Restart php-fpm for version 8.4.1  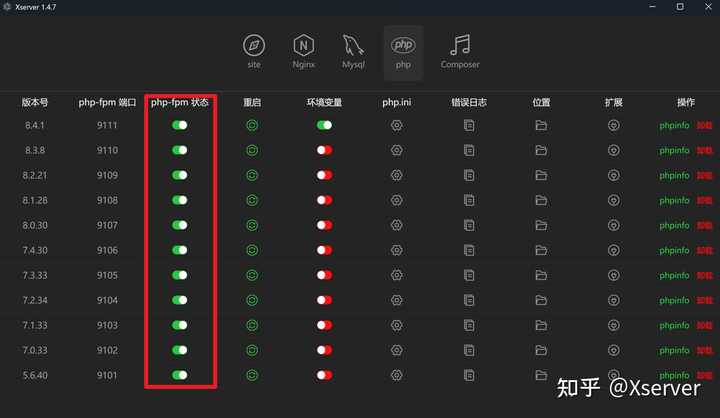point(252,125)
